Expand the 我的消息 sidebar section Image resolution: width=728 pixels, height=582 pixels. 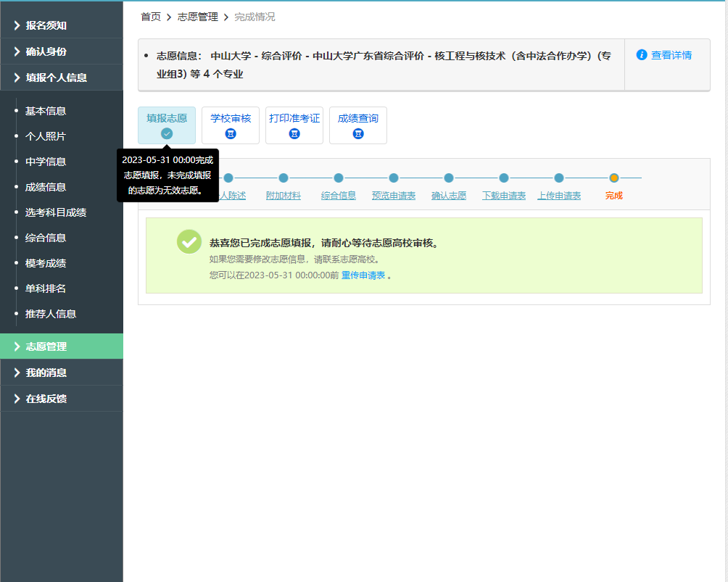click(62, 373)
